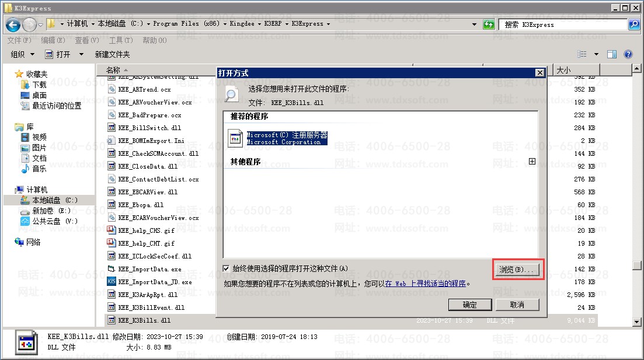Click the 桌面 icon in sidebar
This screenshot has height=360, width=644.
(26, 95)
